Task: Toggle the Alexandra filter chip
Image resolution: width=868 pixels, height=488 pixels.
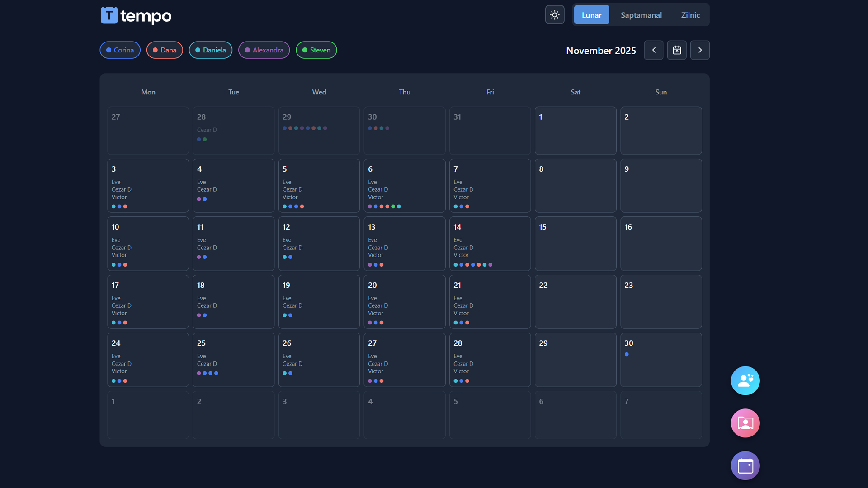Action: click(264, 50)
